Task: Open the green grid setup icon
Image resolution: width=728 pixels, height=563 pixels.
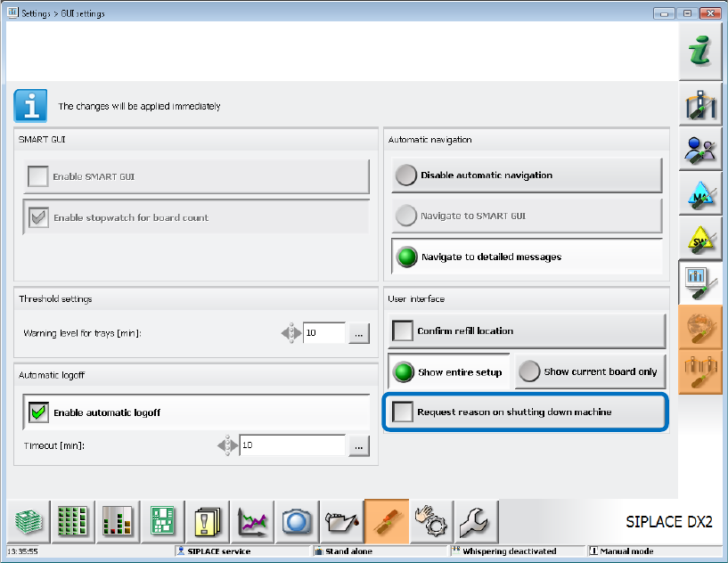Action: (73, 521)
